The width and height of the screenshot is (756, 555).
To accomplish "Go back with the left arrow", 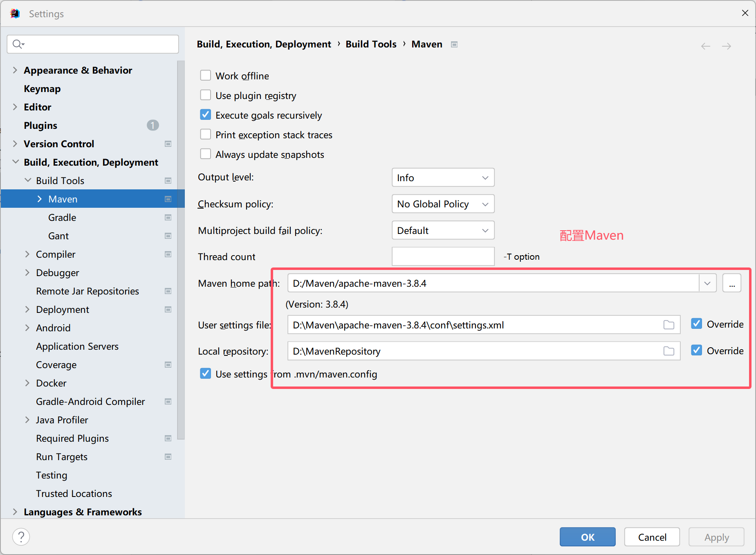I will pyautogui.click(x=705, y=46).
